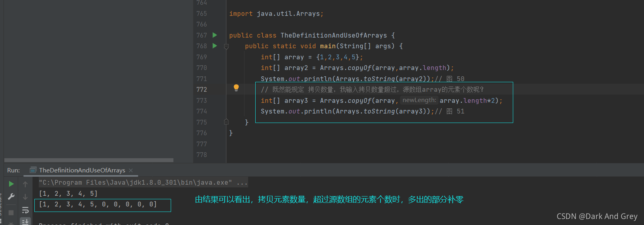The height and width of the screenshot is (225, 644).
Task: Stop the running process
Action: tap(11, 212)
